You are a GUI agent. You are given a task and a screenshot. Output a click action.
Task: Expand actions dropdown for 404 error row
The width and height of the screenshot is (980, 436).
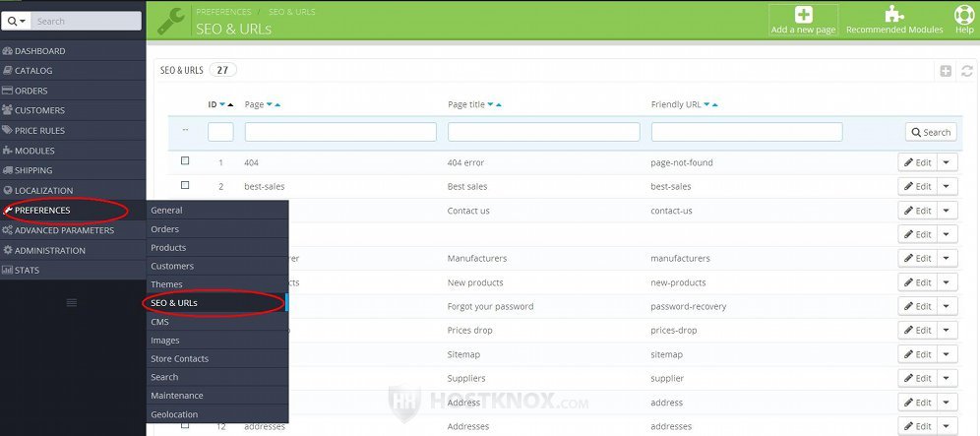947,162
